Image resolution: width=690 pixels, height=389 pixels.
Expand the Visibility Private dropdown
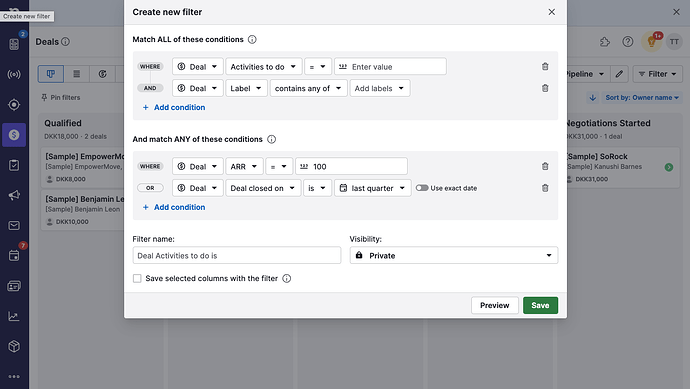454,255
